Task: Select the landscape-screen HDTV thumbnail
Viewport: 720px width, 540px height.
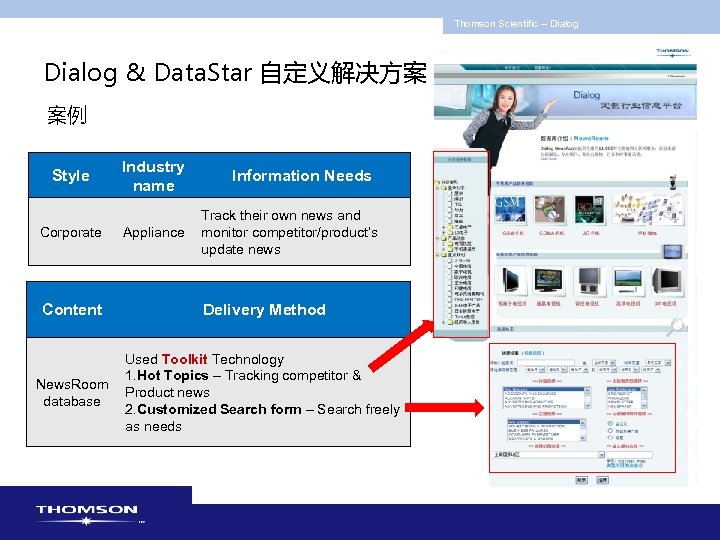Action: (x=627, y=281)
